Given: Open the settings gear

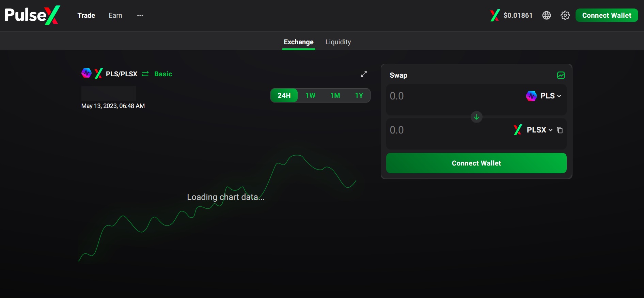Looking at the screenshot, I should pyautogui.click(x=565, y=15).
